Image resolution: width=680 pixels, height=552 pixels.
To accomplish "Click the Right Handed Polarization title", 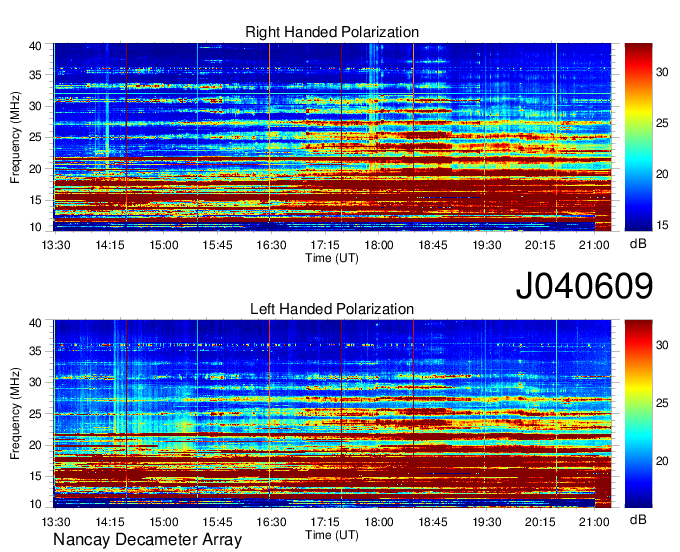I will 332,32.
